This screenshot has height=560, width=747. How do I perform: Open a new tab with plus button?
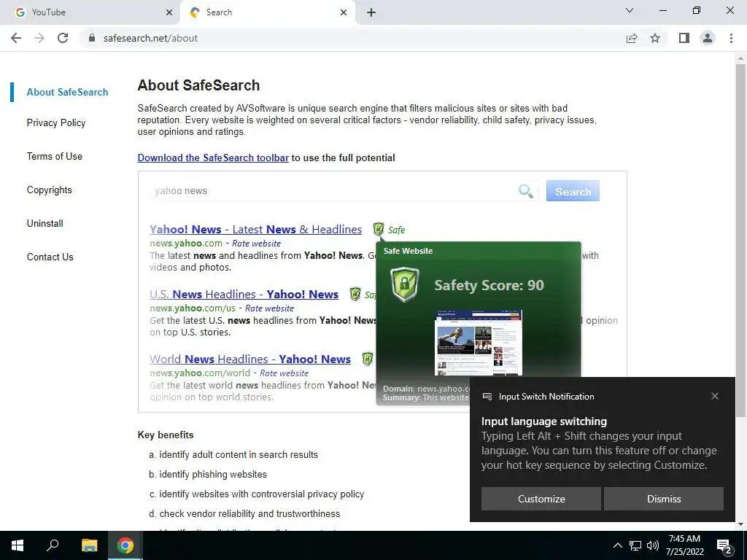371,12
